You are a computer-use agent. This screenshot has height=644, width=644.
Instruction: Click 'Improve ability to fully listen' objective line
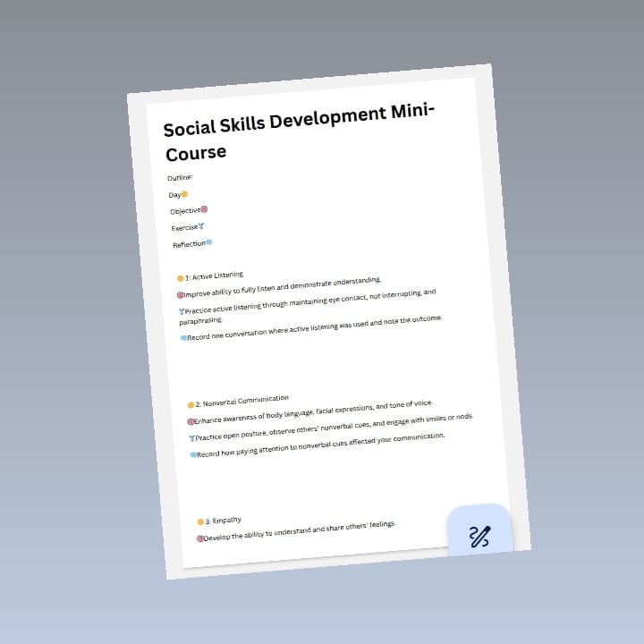[x=283, y=287]
